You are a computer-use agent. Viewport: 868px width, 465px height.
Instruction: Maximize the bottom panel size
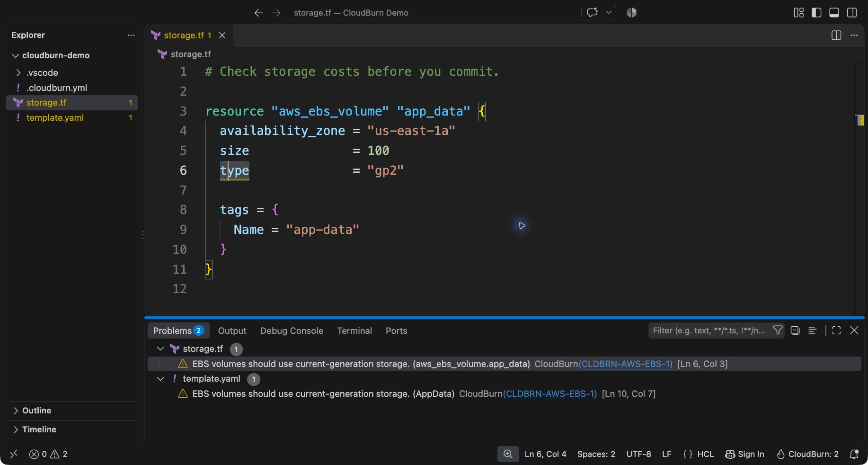click(836, 331)
